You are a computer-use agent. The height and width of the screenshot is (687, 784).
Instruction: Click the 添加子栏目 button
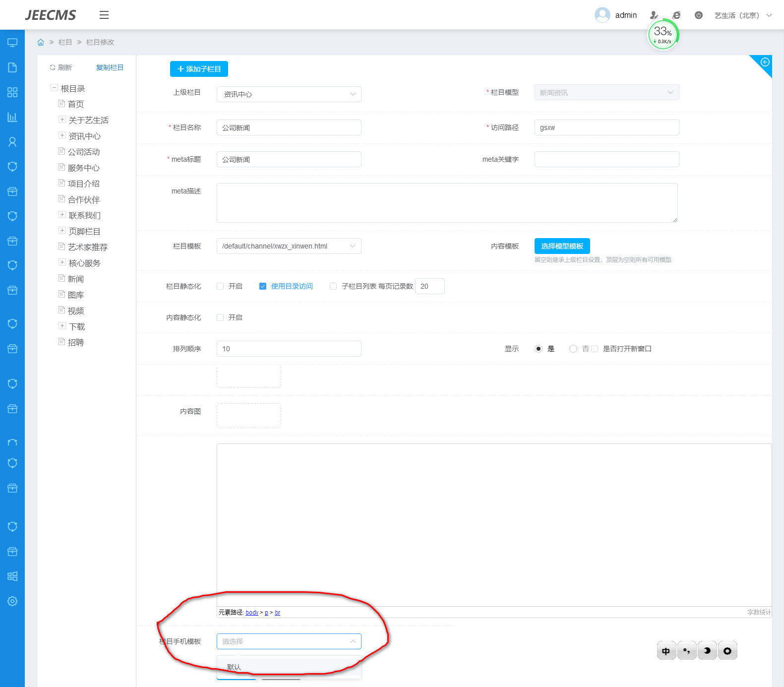tap(199, 69)
